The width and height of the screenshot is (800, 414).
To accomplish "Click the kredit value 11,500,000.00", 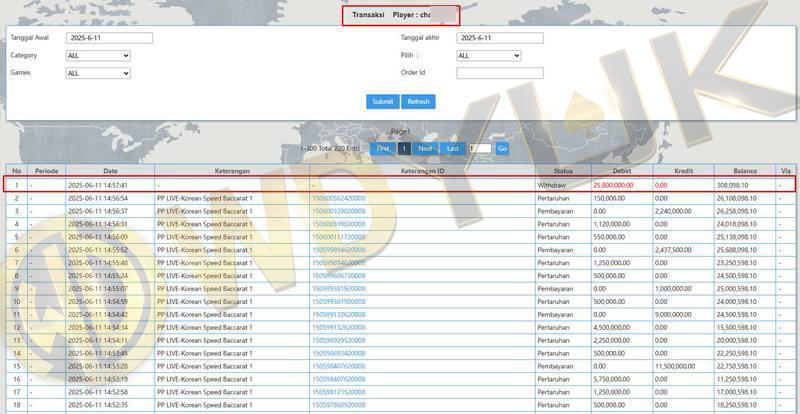I will click(x=674, y=366).
